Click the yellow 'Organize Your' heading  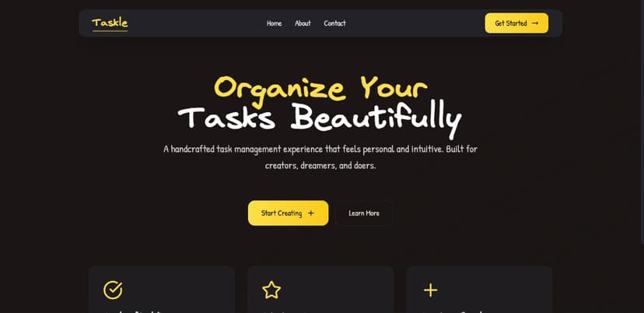pyautogui.click(x=320, y=86)
